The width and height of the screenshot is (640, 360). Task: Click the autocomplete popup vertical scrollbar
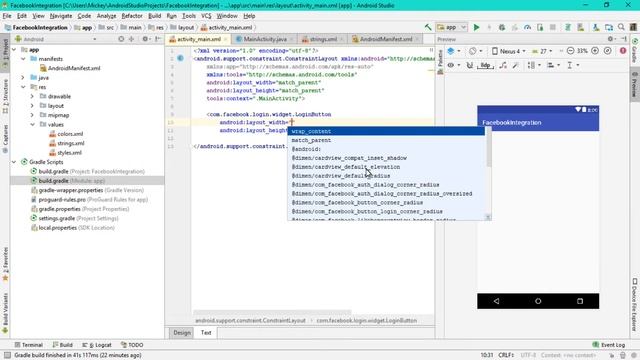tap(488, 147)
